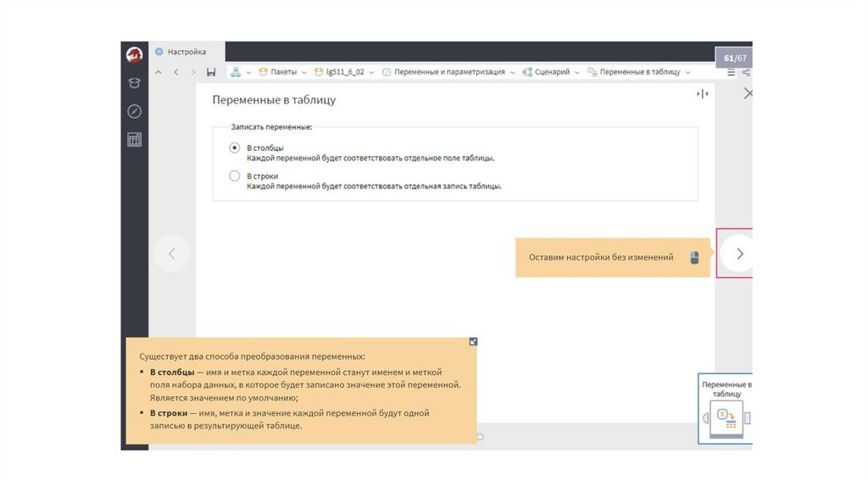This screenshot has width=868, height=487.
Task: Click the отдельное поле таблицы description line
Action: tap(370, 158)
